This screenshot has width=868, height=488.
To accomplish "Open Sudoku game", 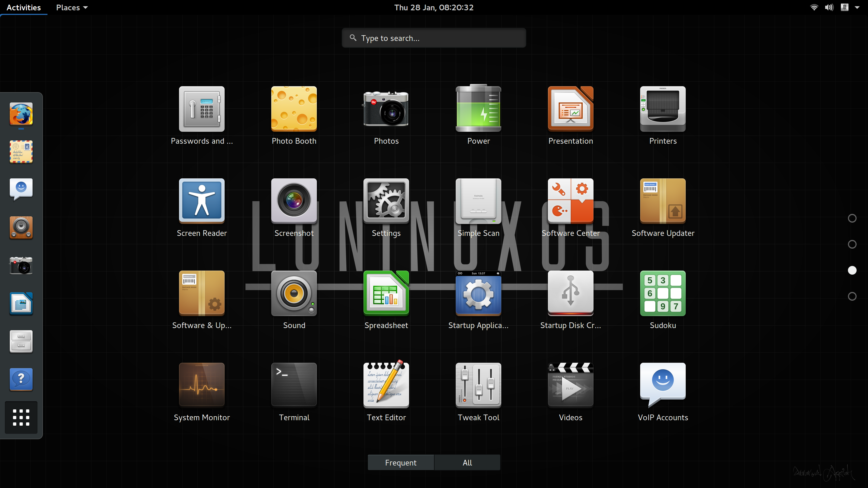I will tap(663, 300).
